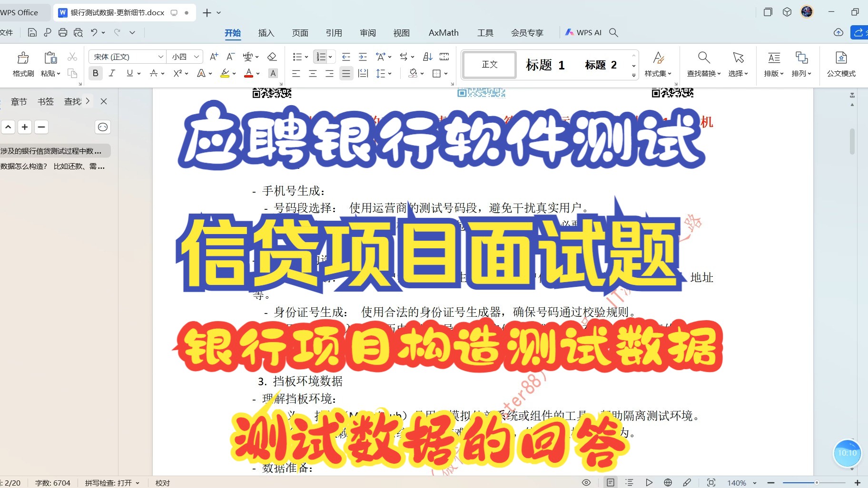This screenshot has width=868, height=488.
Task: Apply the yellow text highlight color
Action: (225, 73)
